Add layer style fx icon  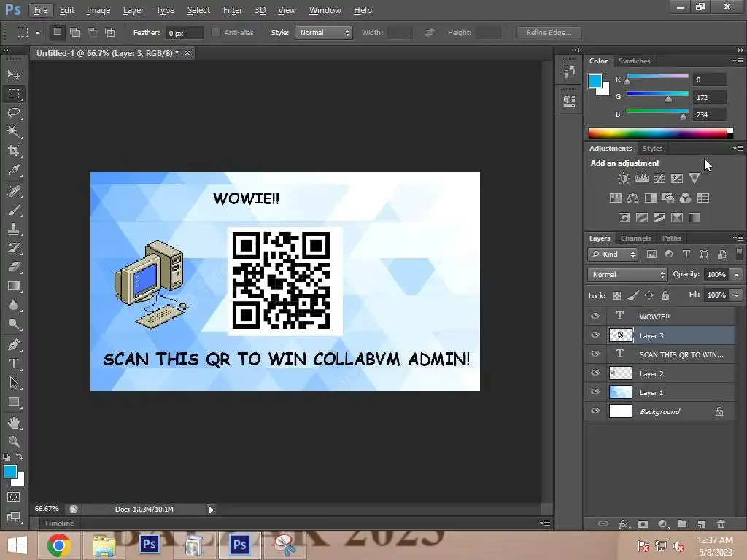point(624,524)
